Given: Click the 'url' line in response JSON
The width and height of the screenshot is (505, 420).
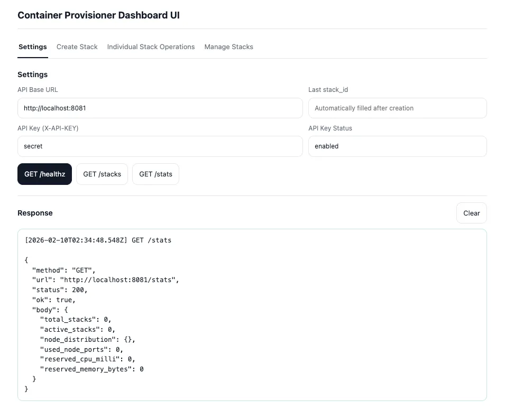Looking at the screenshot, I should (106, 280).
